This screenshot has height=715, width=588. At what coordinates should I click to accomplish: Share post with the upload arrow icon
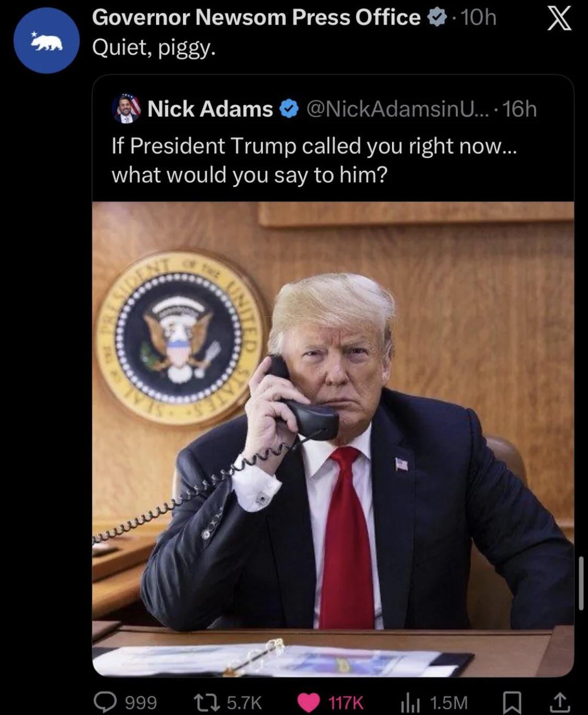pos(559,702)
